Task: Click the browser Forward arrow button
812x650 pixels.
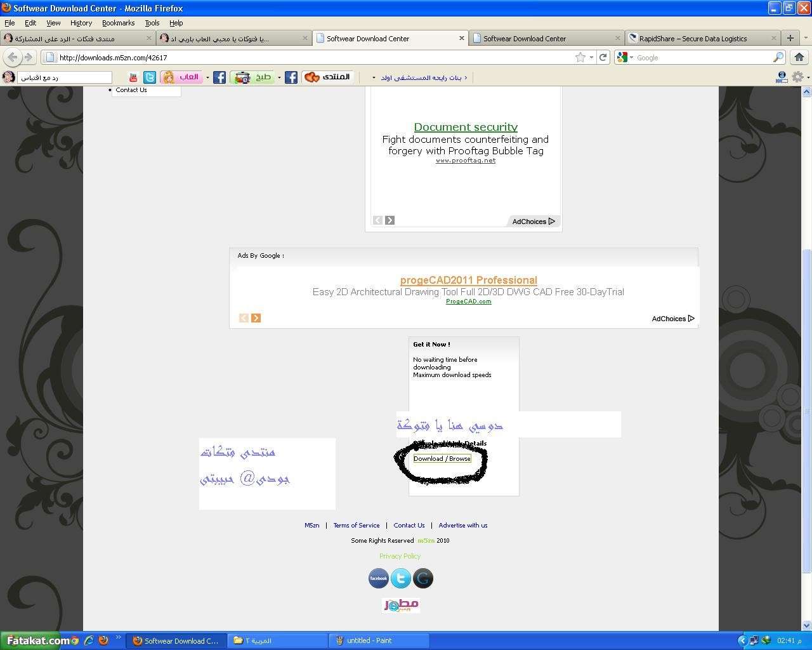Action: pos(28,57)
